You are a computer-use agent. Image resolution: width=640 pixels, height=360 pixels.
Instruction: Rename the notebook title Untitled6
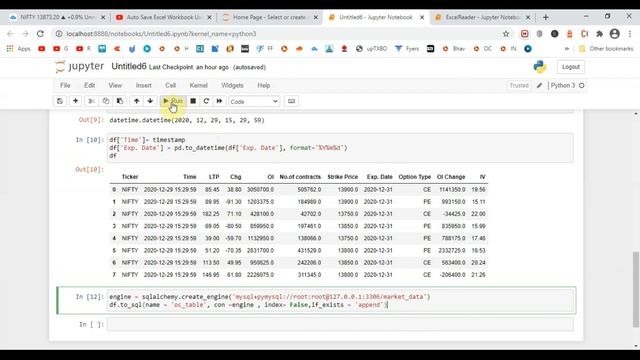[x=129, y=67]
